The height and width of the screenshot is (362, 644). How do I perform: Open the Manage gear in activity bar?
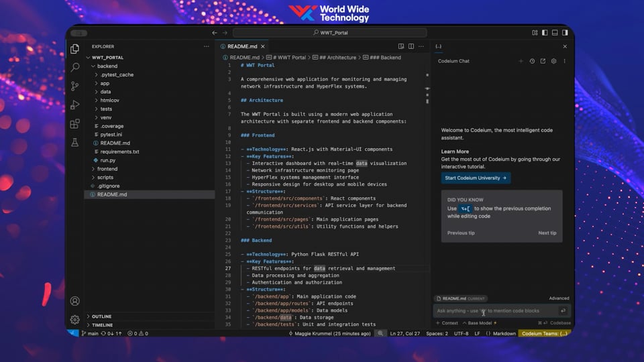coord(74,319)
